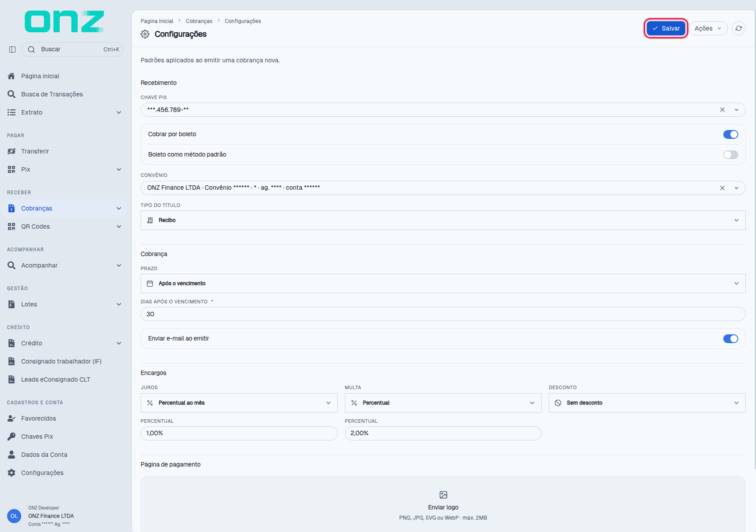Click the ONZ logo
Viewport: 756px width, 532px height.
(65, 22)
